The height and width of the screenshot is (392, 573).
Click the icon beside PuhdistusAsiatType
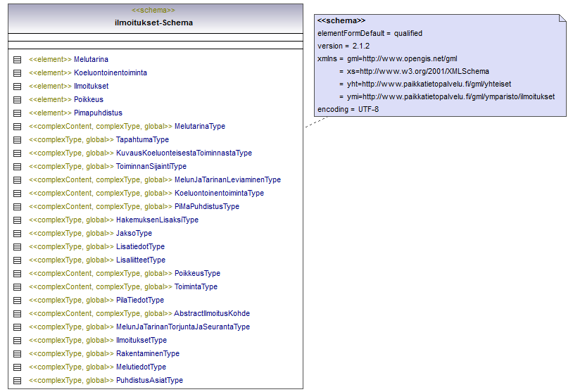click(17, 381)
